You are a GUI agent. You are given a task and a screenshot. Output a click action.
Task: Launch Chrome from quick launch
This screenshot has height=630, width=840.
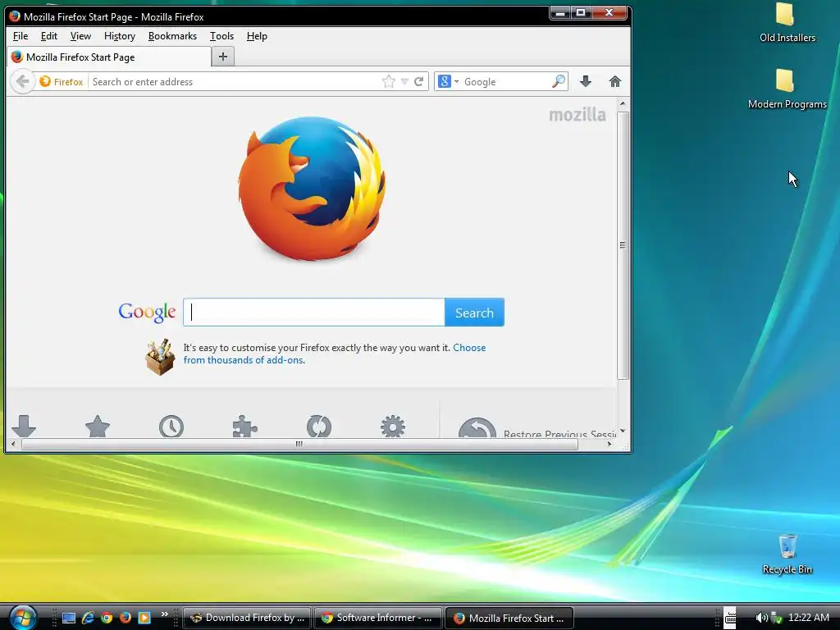(107, 618)
